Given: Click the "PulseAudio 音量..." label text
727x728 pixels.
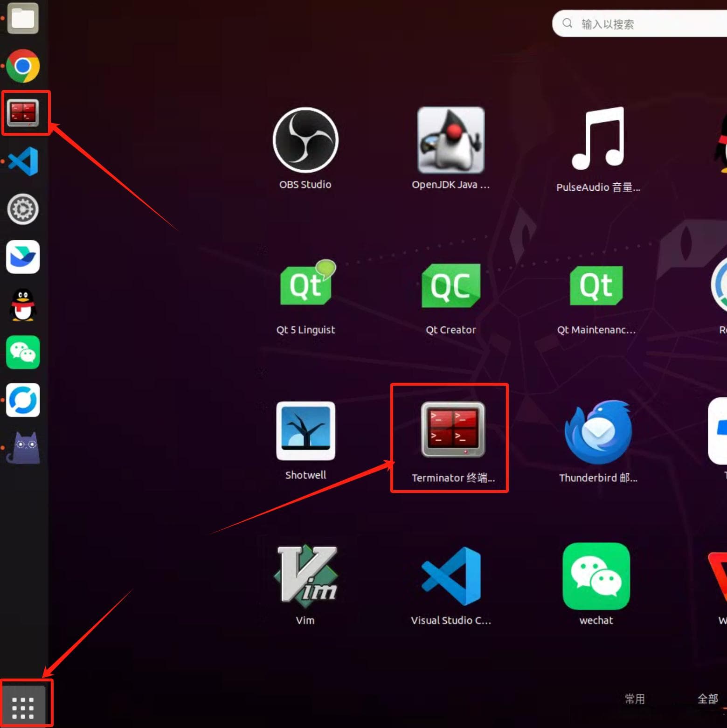Looking at the screenshot, I should pos(598,187).
